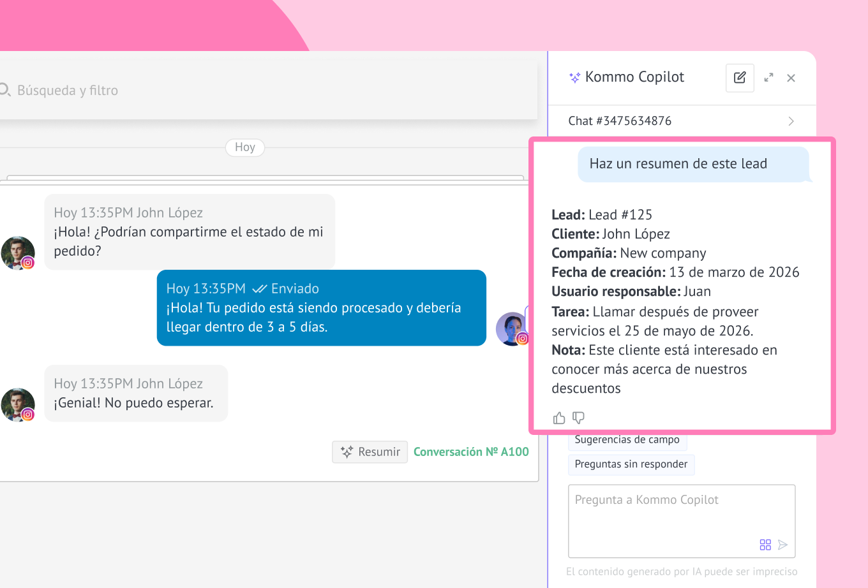Close the Kommo Copilot panel
The image size is (868, 588).
coord(791,78)
